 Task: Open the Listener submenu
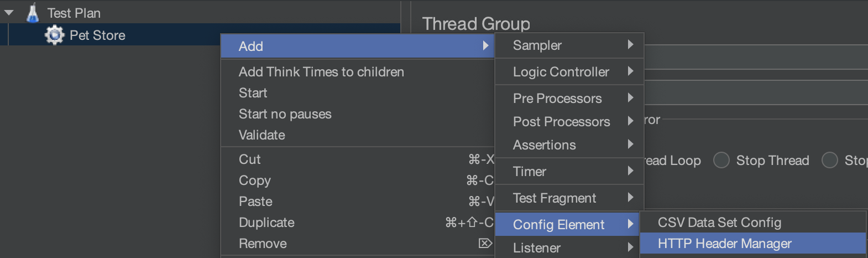click(569, 247)
